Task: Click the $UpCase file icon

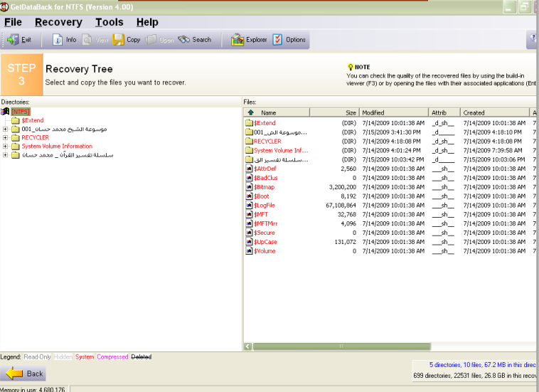Action: pos(249,242)
